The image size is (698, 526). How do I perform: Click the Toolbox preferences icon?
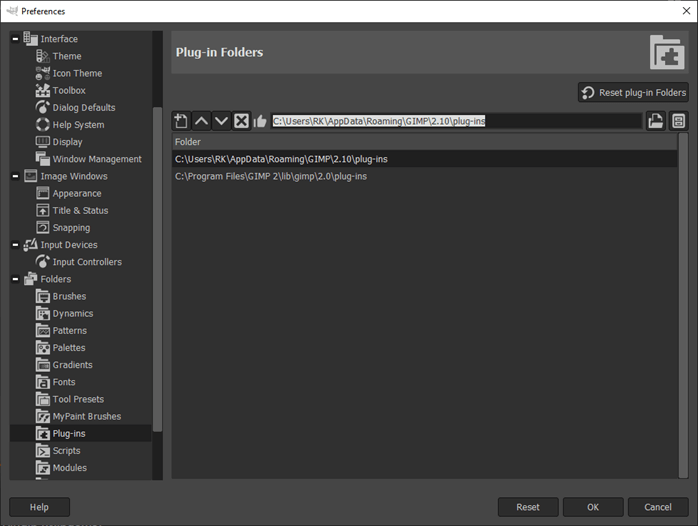pos(43,90)
